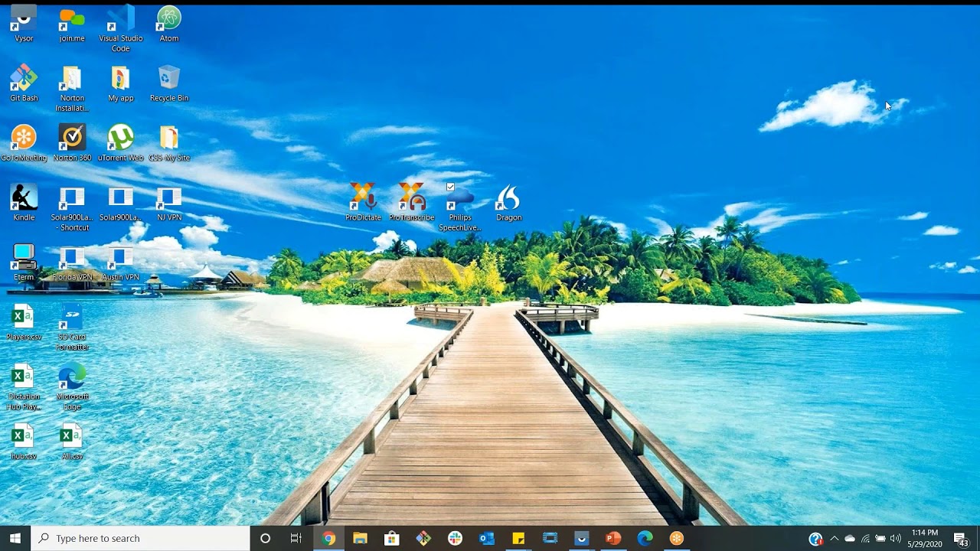The image size is (980, 551).
Task: Open Edge from the taskbar
Action: (645, 538)
